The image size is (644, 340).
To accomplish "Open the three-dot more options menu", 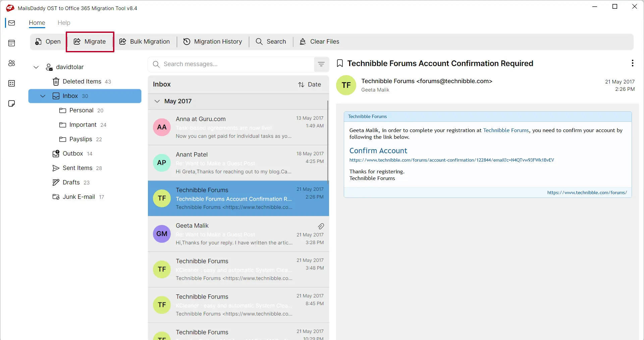I will pos(632,63).
